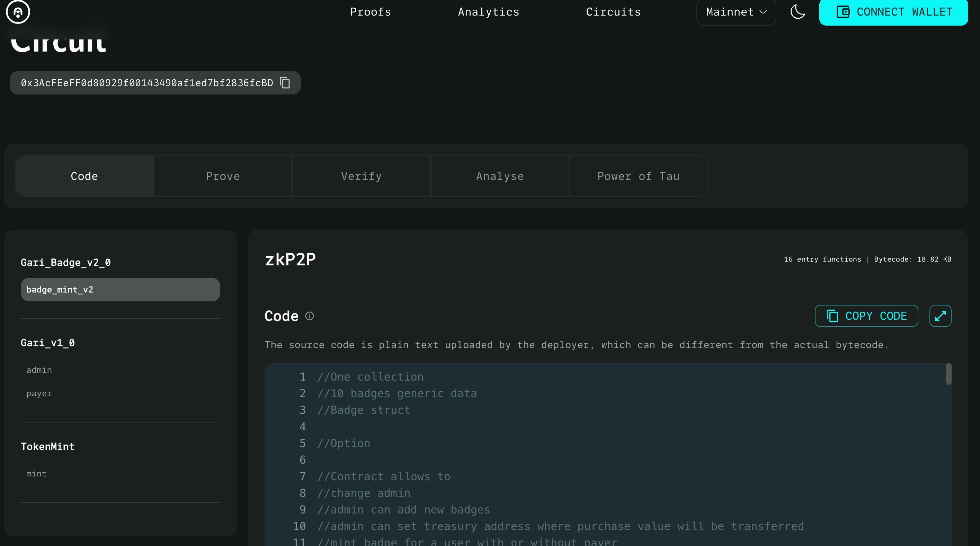Switch to the Analyse tab
980x546 pixels.
(500, 175)
